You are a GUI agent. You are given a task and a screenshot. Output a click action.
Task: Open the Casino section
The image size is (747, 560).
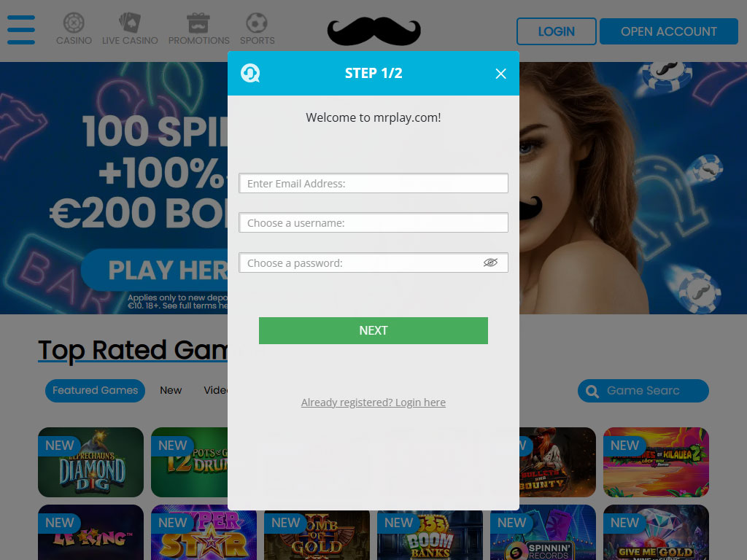[74, 29]
